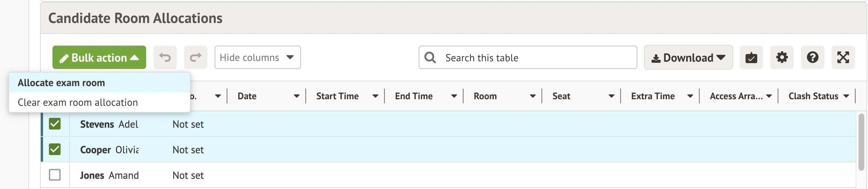Open table settings gear icon
Viewport: 868px width, 189px height.
782,57
